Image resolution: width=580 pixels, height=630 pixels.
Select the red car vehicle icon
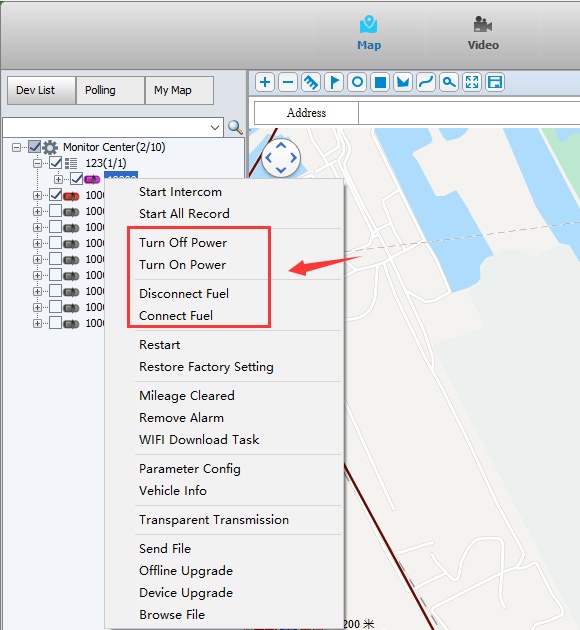[71, 196]
